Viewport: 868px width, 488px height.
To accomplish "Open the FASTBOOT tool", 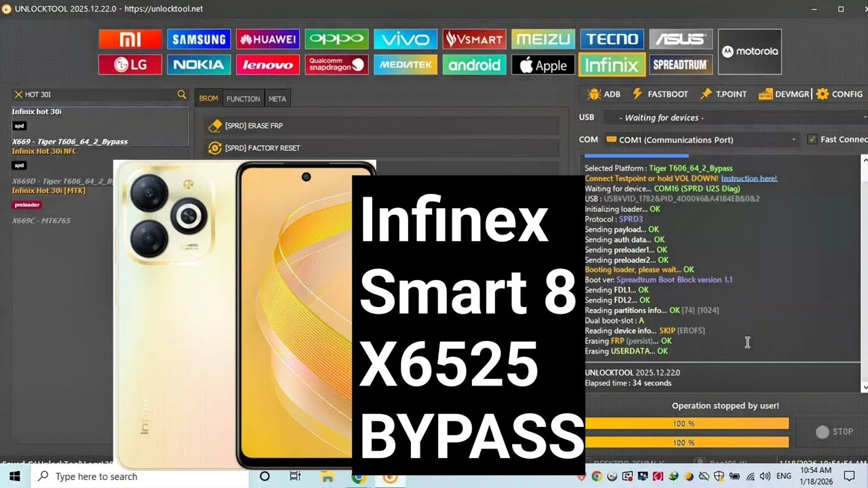I will click(x=660, y=94).
